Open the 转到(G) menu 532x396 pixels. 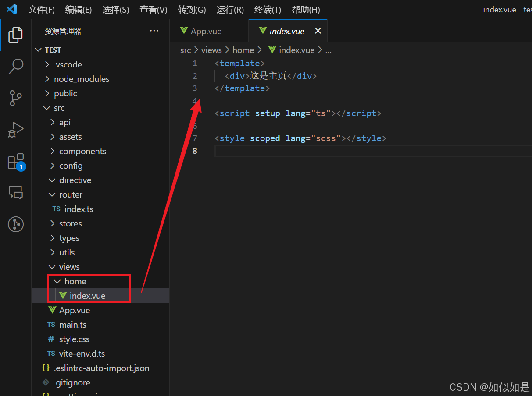pos(192,10)
